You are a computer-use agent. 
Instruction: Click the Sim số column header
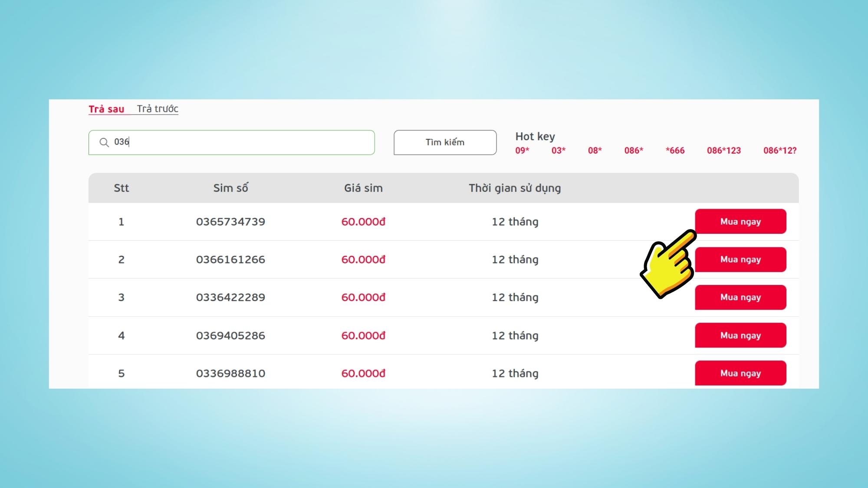(230, 188)
